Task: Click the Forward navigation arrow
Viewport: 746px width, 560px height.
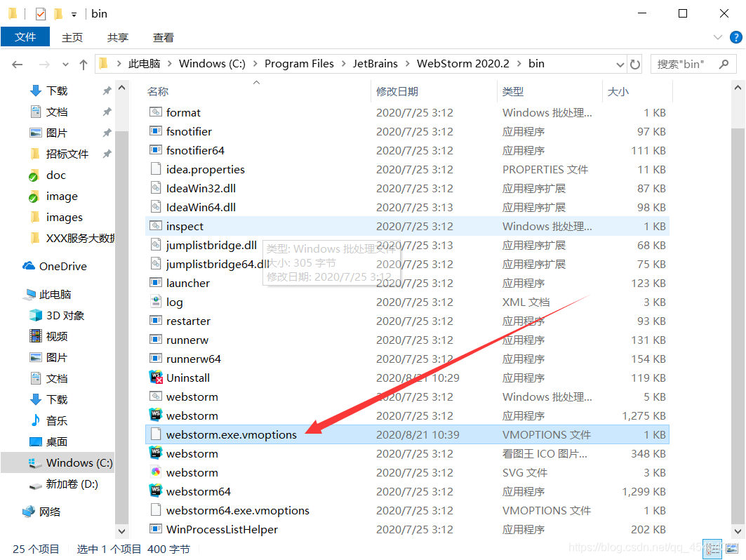Action: pyautogui.click(x=44, y=65)
